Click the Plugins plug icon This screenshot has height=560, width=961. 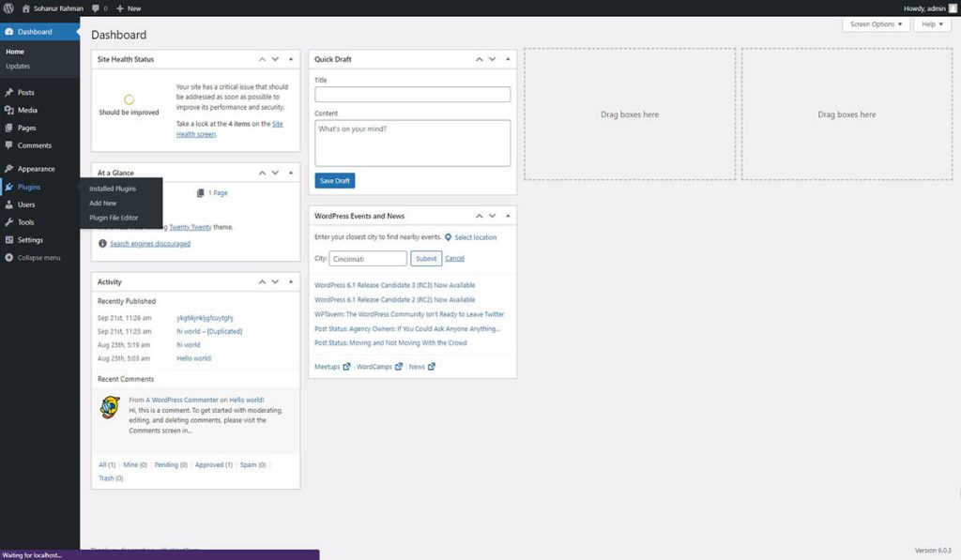tap(9, 187)
